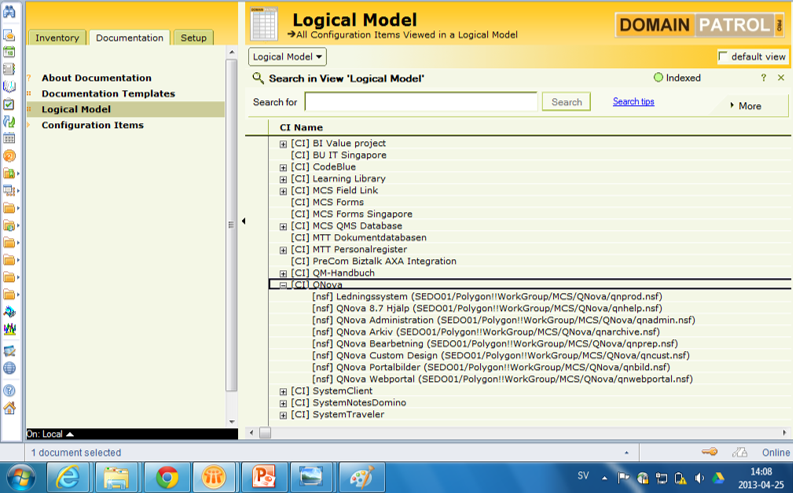Expand the '[CI] Learning Library' node
Screen dimensions: 793x493
click(283, 180)
